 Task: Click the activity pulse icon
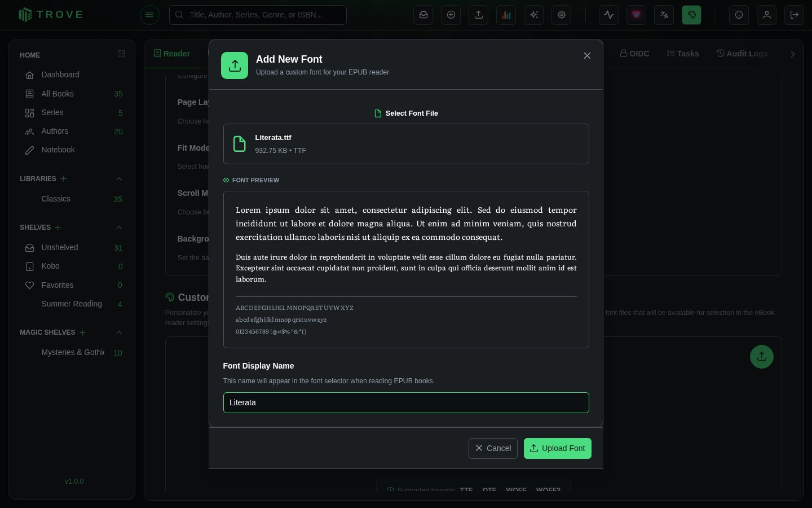point(609,15)
